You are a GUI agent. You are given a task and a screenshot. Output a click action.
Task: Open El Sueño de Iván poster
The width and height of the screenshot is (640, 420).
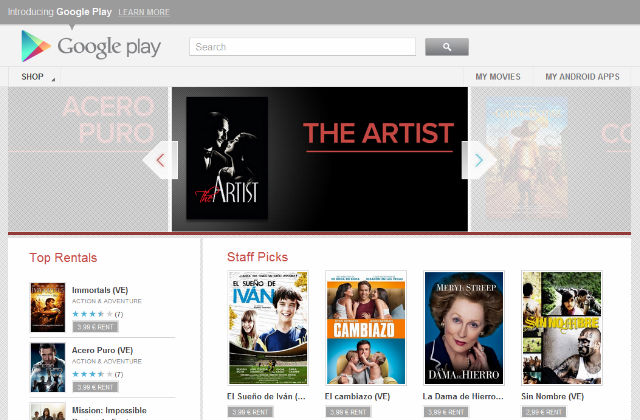pyautogui.click(x=268, y=328)
